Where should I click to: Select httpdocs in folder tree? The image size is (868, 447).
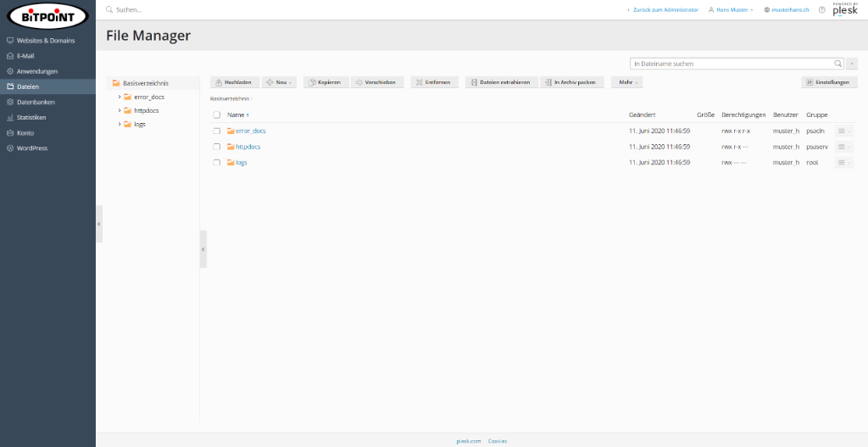[x=146, y=111]
